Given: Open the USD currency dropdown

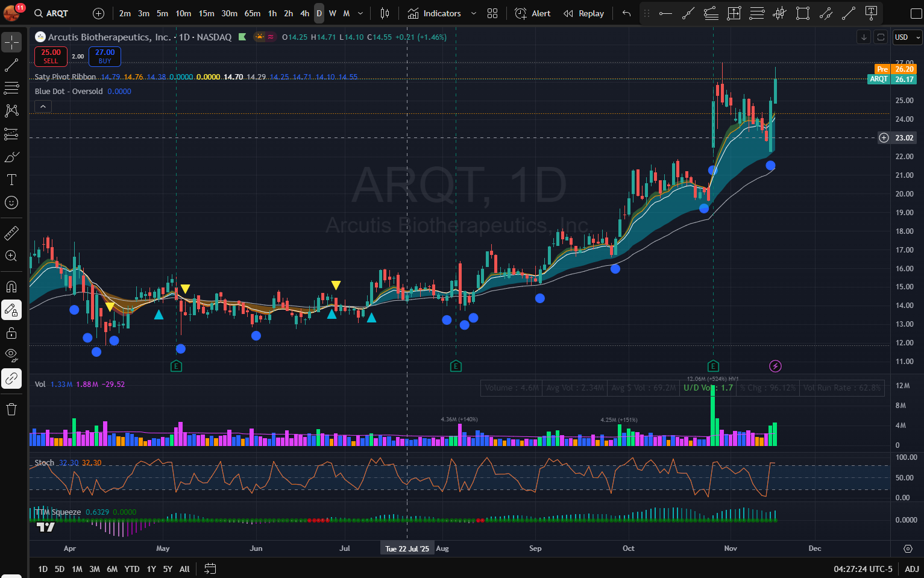Looking at the screenshot, I should click(907, 37).
